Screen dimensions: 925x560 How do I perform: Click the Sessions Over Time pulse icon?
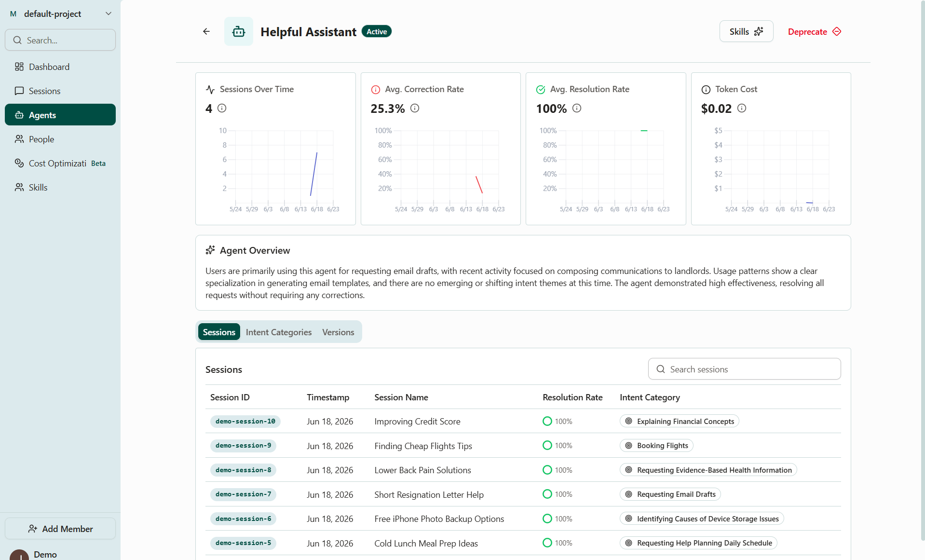(x=210, y=89)
